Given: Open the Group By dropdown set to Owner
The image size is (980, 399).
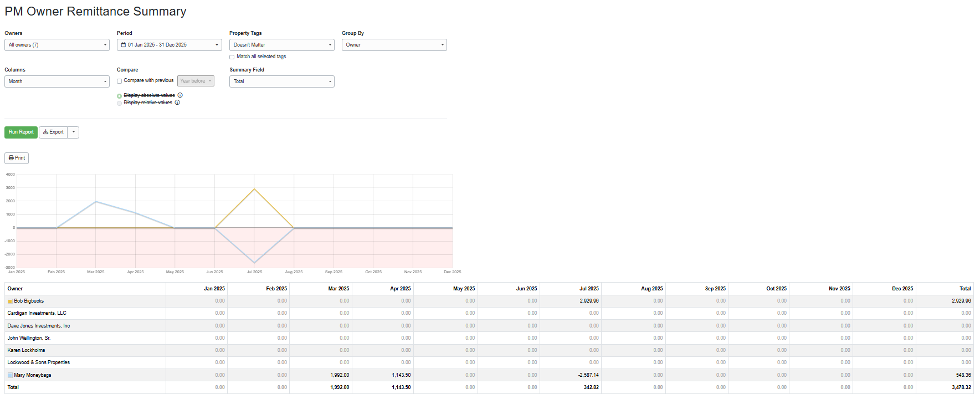Looking at the screenshot, I should coord(394,45).
